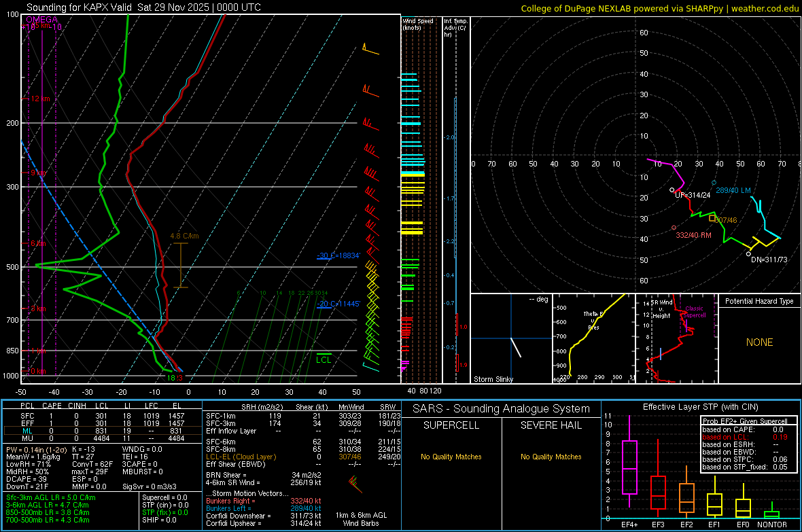Image resolution: width=802 pixels, height=532 pixels.
Task: Open the weather.cod.edu credit text
Action: coord(660,8)
